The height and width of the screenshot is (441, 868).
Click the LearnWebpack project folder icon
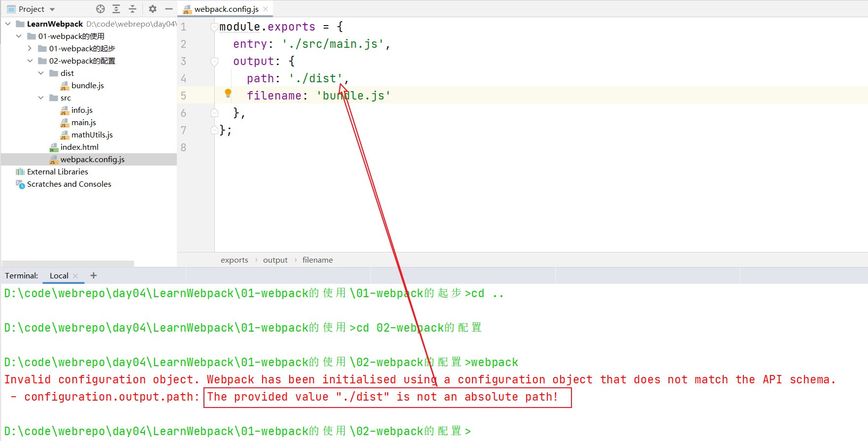click(x=20, y=24)
